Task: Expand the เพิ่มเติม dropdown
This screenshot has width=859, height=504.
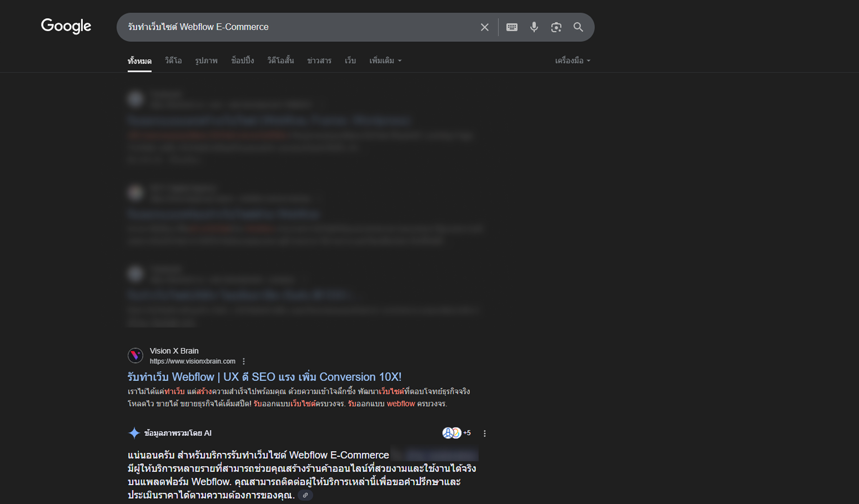Action: coord(385,61)
